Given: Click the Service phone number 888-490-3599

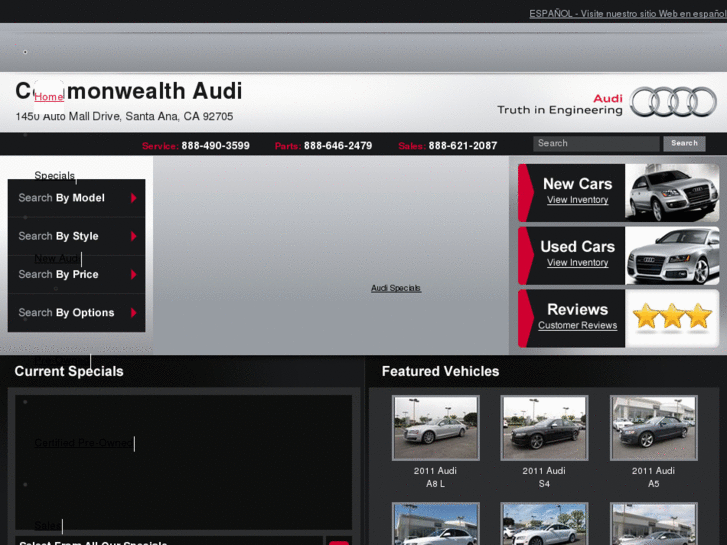Looking at the screenshot, I should pyautogui.click(x=216, y=146).
